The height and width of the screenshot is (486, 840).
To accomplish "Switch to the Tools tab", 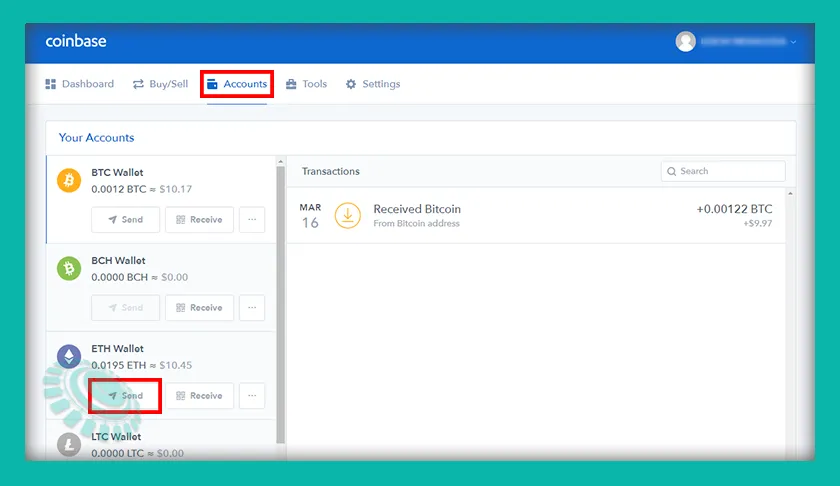I will coord(306,84).
